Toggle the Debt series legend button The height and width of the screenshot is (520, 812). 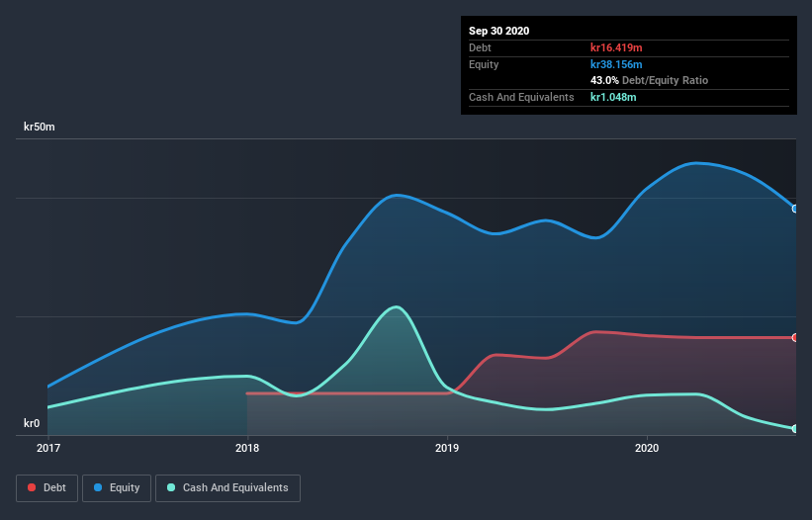[46, 488]
